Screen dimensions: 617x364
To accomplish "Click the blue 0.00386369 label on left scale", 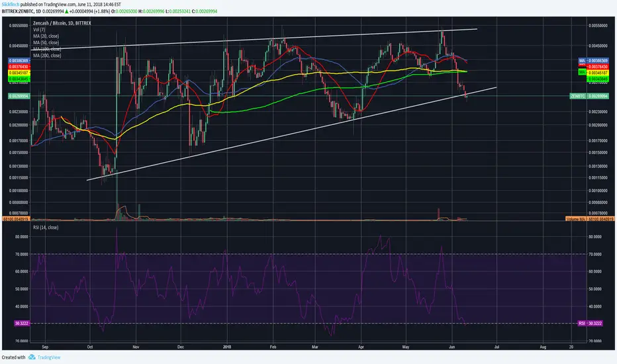I will click(x=19, y=61).
